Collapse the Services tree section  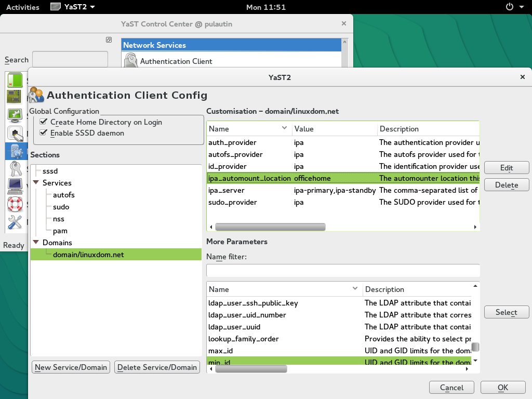pos(35,182)
